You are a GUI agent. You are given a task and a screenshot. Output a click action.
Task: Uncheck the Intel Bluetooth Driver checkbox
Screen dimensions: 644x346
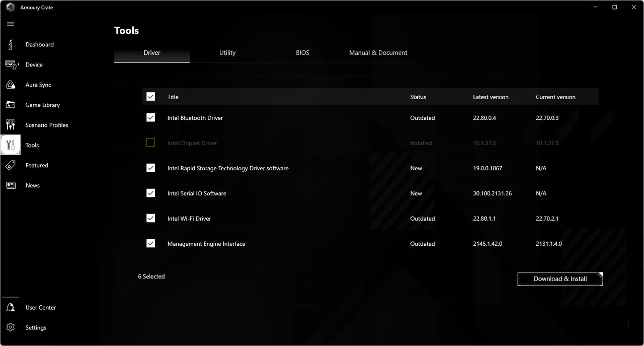pyautogui.click(x=150, y=117)
